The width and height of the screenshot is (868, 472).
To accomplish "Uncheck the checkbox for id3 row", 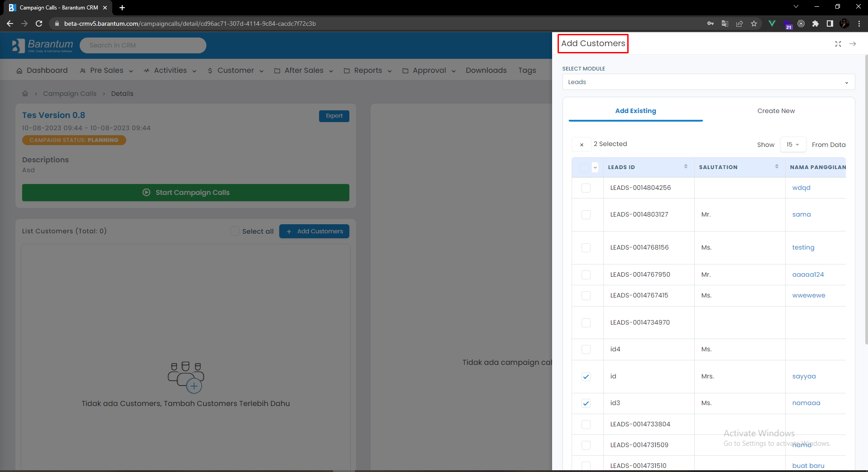I will click(586, 403).
